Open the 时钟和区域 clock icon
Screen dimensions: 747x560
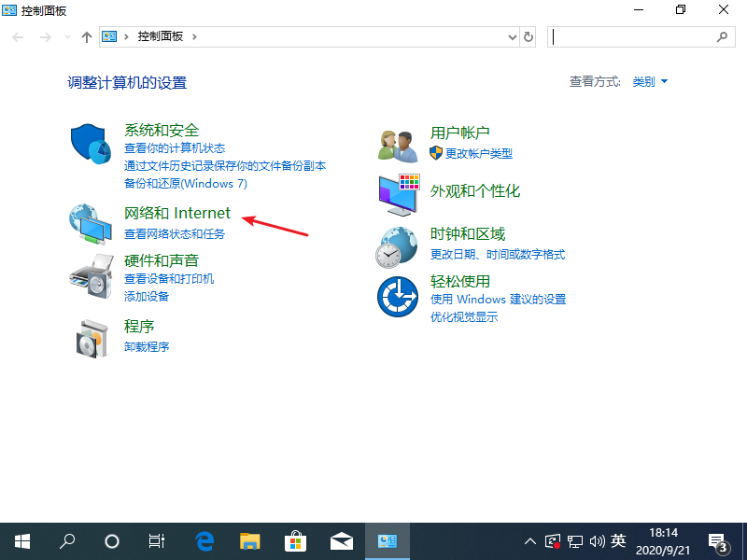pyautogui.click(x=398, y=245)
